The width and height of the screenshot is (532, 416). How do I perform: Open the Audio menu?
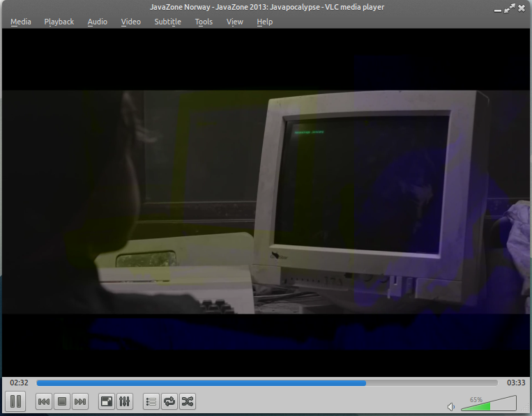coord(98,22)
